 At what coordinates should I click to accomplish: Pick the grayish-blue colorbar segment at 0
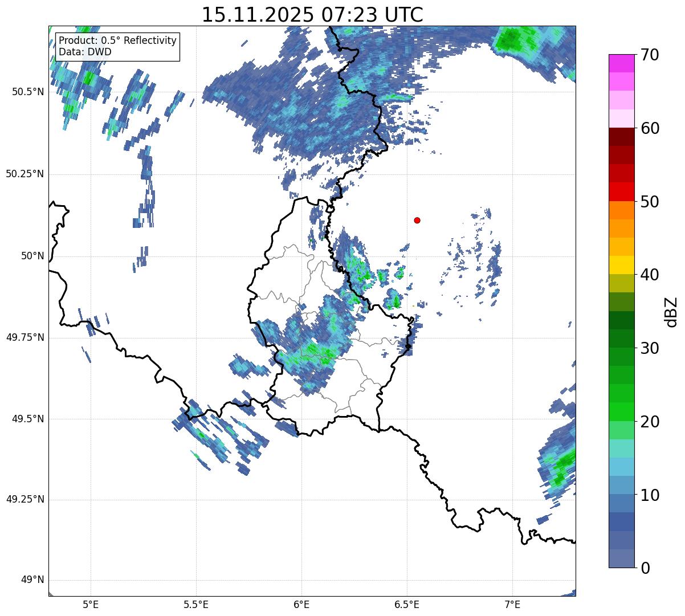pyautogui.click(x=621, y=558)
